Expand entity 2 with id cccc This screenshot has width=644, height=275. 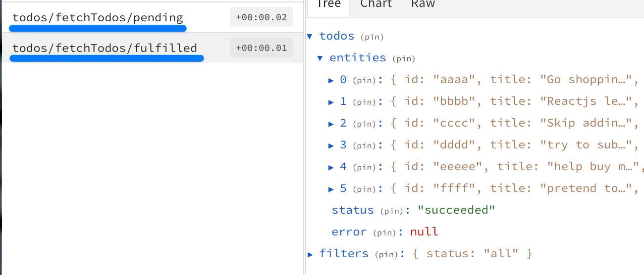[331, 123]
